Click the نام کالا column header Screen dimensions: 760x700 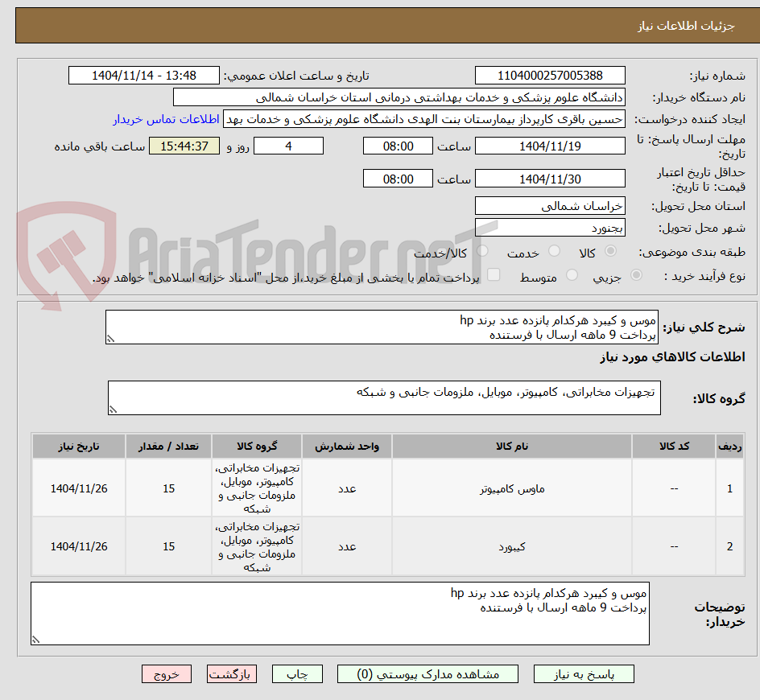coord(512,447)
